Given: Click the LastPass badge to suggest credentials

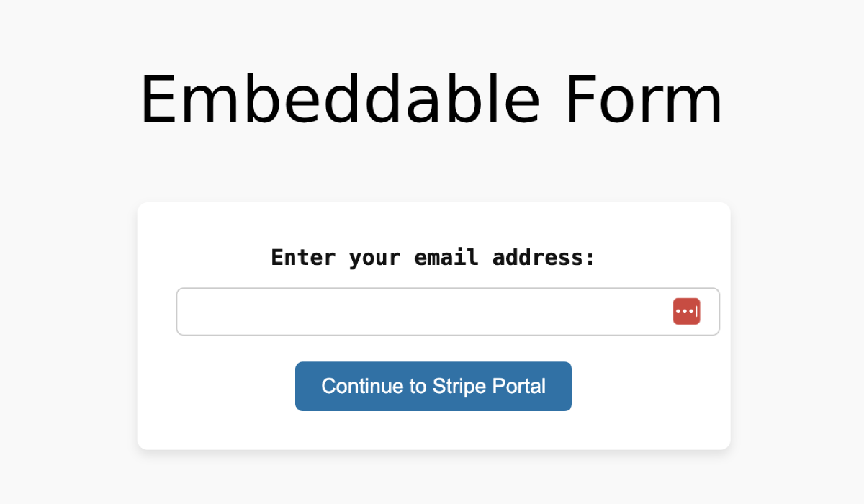Looking at the screenshot, I should (687, 311).
